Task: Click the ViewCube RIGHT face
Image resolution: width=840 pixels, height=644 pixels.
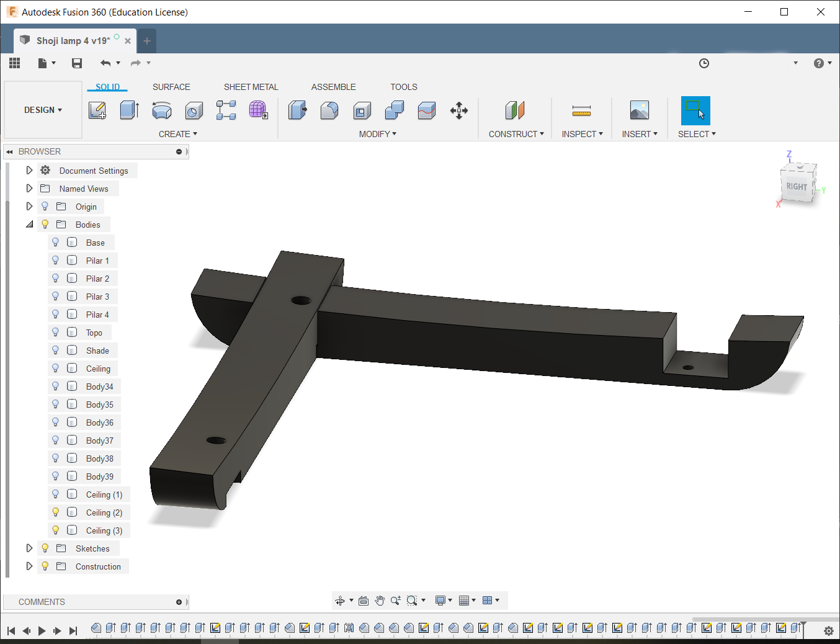Action: pos(797,187)
